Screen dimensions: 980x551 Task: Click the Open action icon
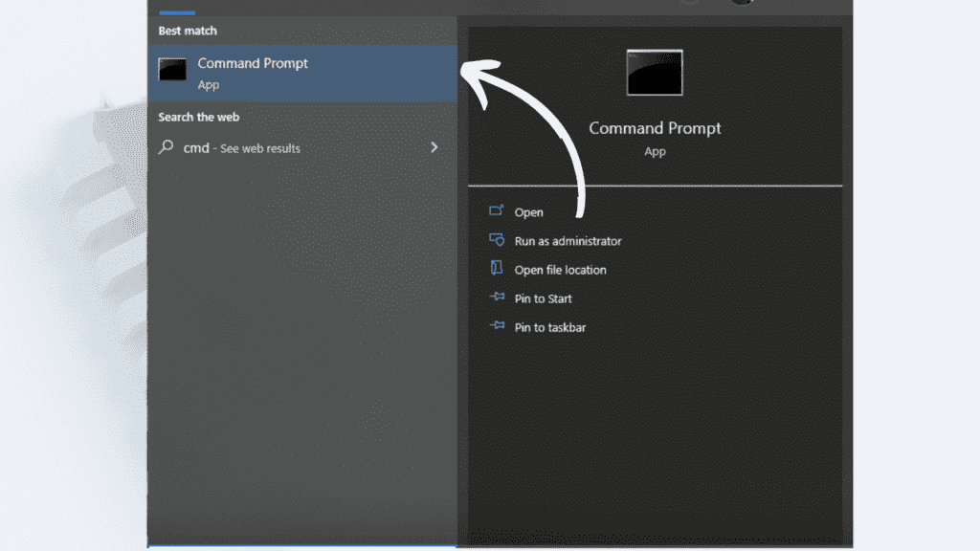click(497, 210)
